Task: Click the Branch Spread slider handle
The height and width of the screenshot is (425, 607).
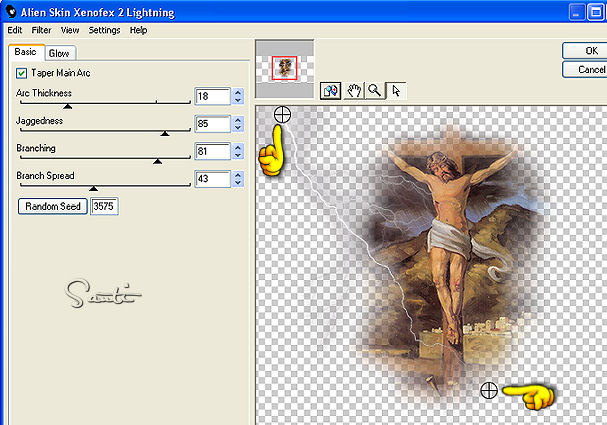Action: 93,189
